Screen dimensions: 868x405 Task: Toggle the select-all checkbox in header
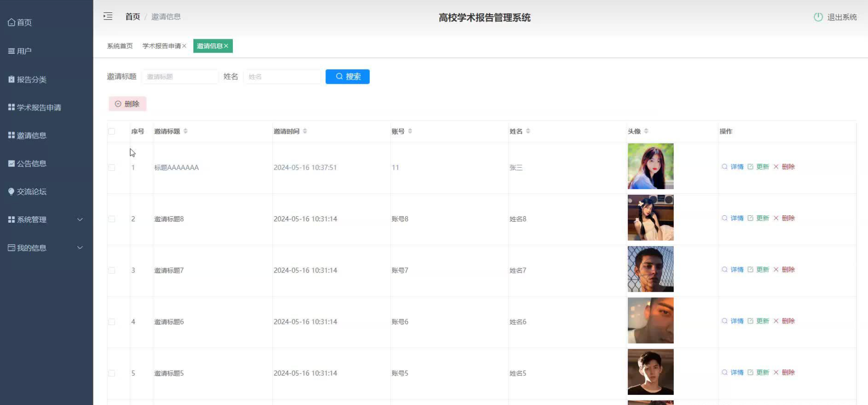pyautogui.click(x=112, y=131)
